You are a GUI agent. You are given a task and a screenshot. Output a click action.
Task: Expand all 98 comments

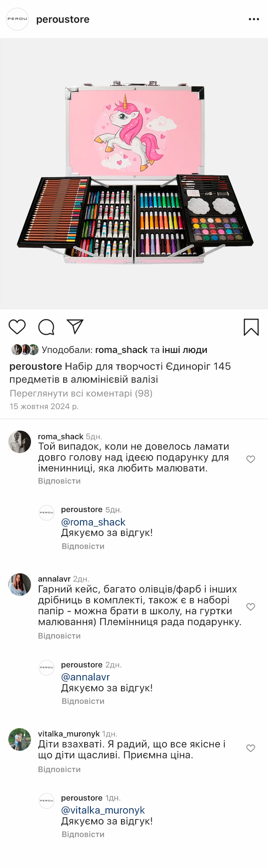pyautogui.click(x=81, y=393)
